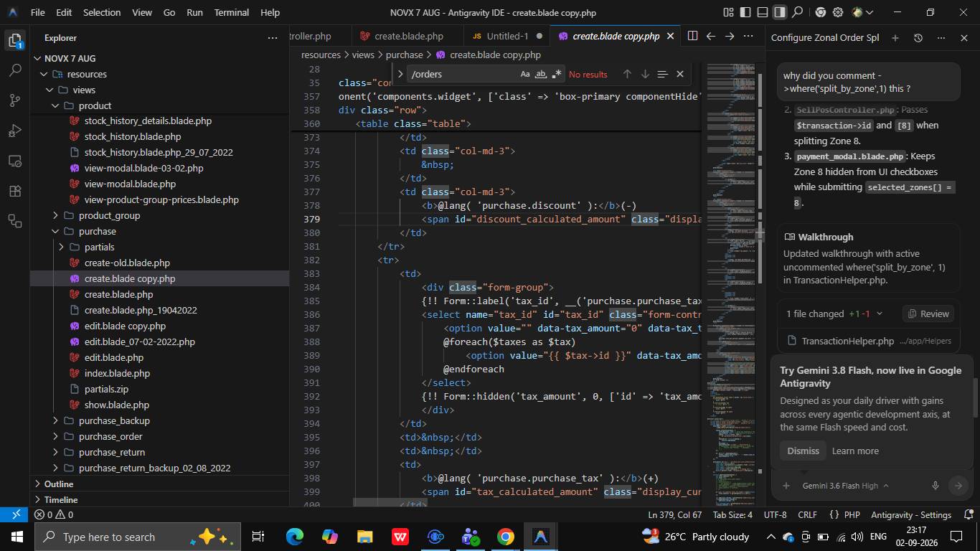The width and height of the screenshot is (980, 551).
Task: Toggle Match Whole Word in find widget
Action: point(541,74)
